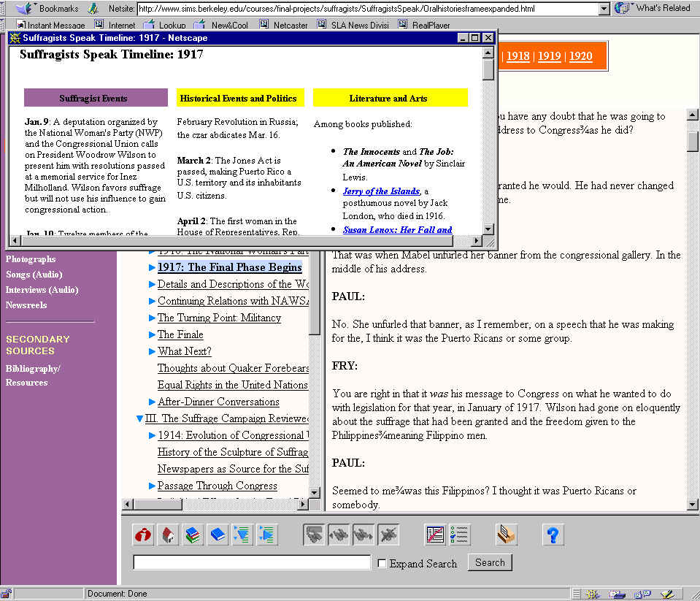Image resolution: width=700 pixels, height=601 pixels.
Task: Click the checklist options icon
Action: [x=459, y=535]
